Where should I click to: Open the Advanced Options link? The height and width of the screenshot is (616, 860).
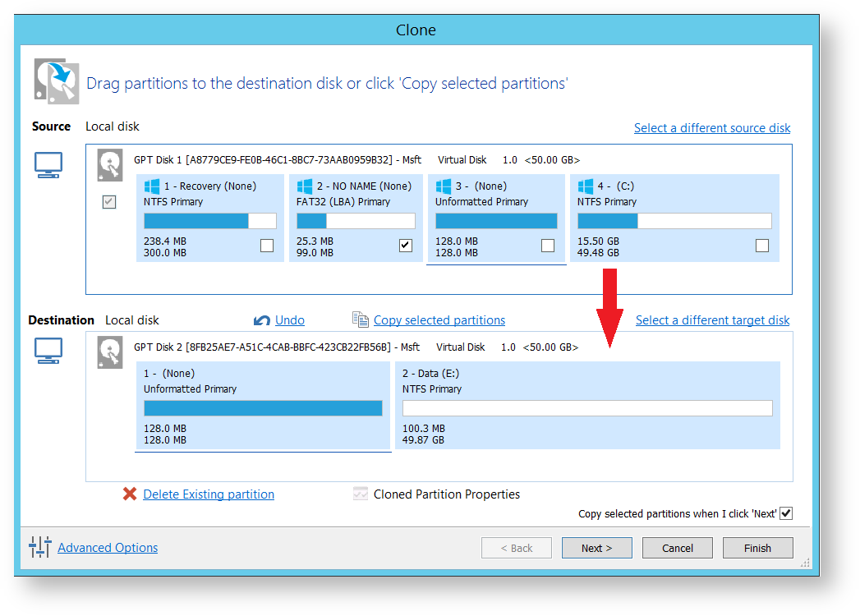pos(108,548)
